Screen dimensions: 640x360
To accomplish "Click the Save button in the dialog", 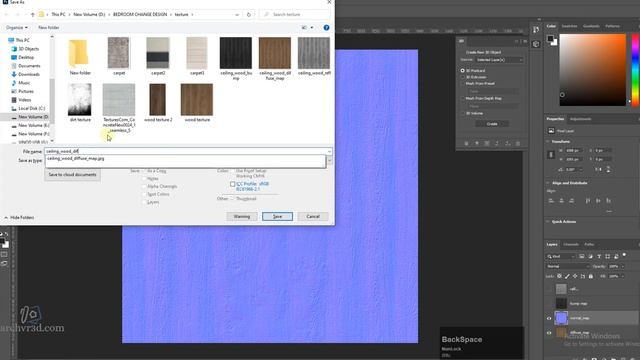I will pos(277,216).
